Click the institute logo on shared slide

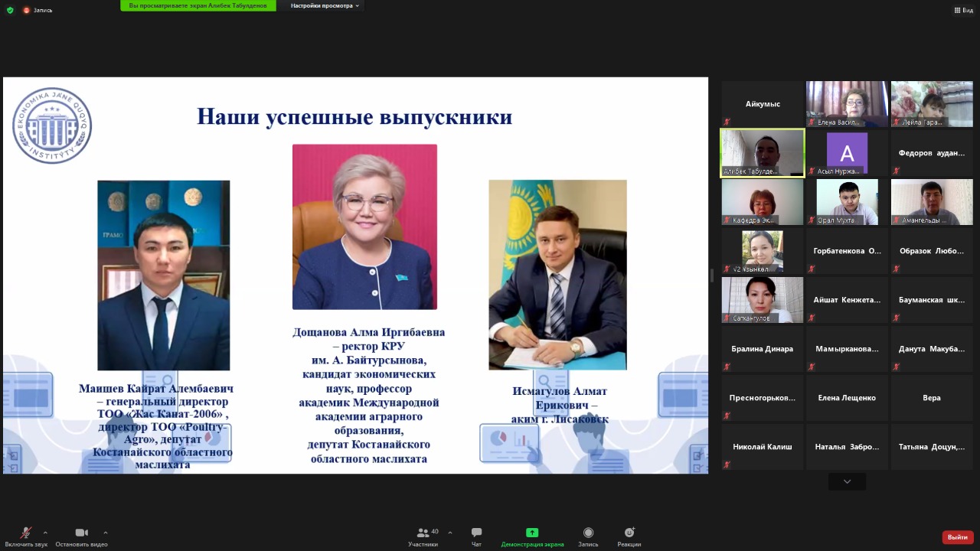pos(52,125)
